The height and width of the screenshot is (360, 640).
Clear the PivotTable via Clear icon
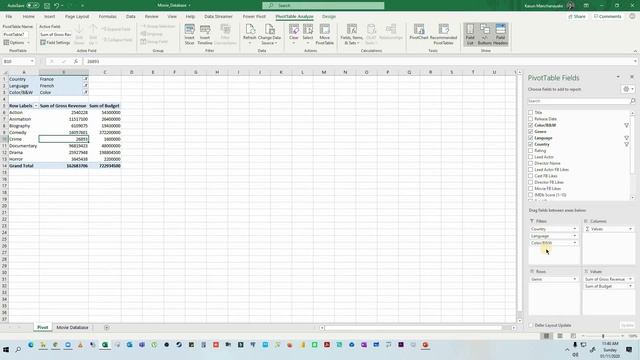click(293, 34)
